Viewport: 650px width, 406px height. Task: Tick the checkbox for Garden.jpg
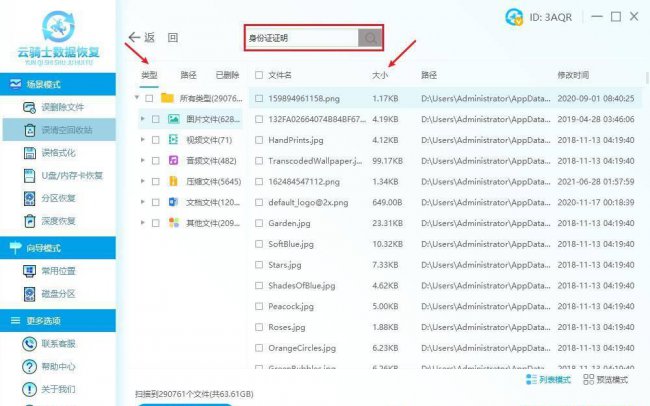[259, 223]
